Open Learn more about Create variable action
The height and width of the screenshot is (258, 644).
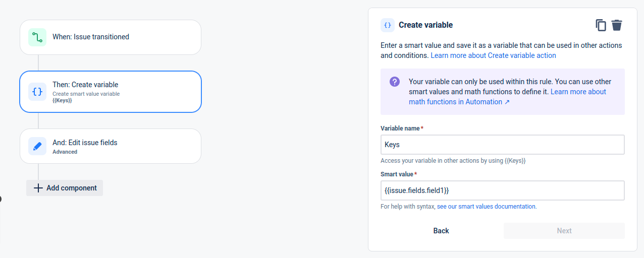tap(493, 55)
